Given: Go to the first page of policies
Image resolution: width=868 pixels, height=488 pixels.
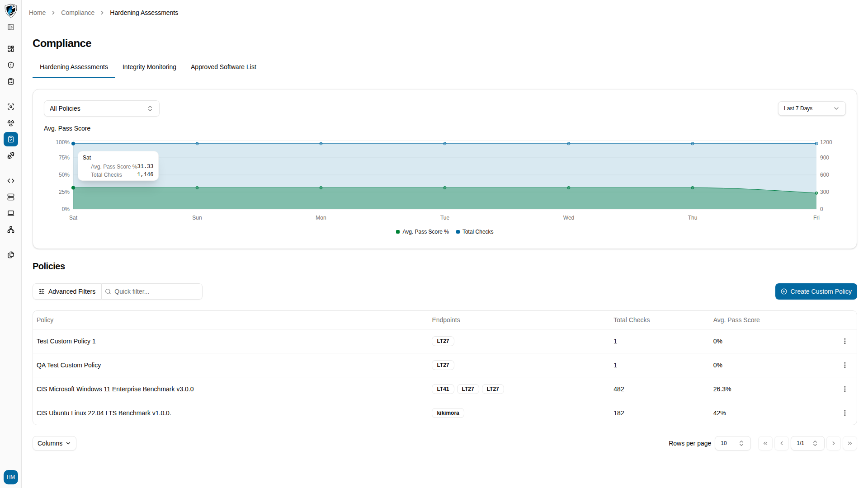Looking at the screenshot, I should click(765, 443).
